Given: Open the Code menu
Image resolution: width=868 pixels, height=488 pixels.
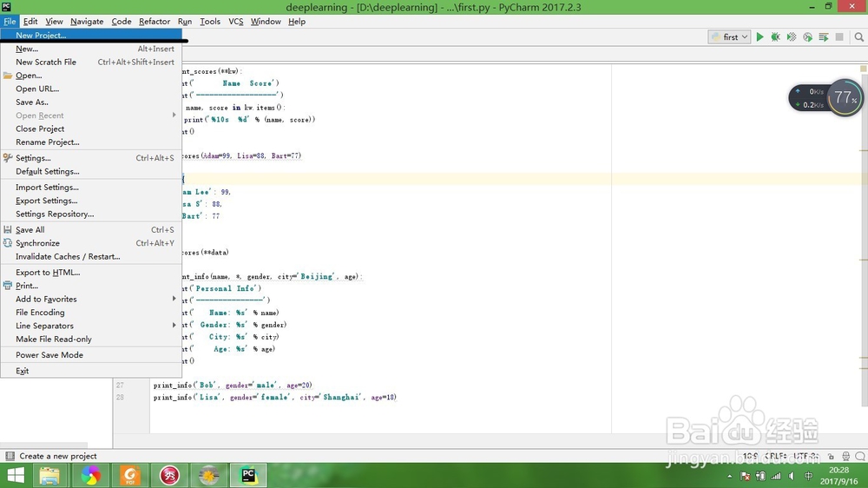Looking at the screenshot, I should tap(122, 21).
